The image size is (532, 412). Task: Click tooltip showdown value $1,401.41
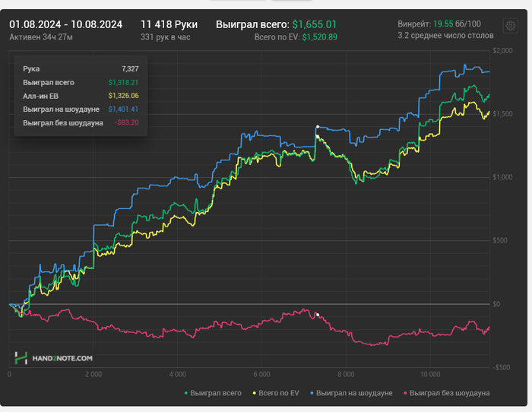coord(123,109)
